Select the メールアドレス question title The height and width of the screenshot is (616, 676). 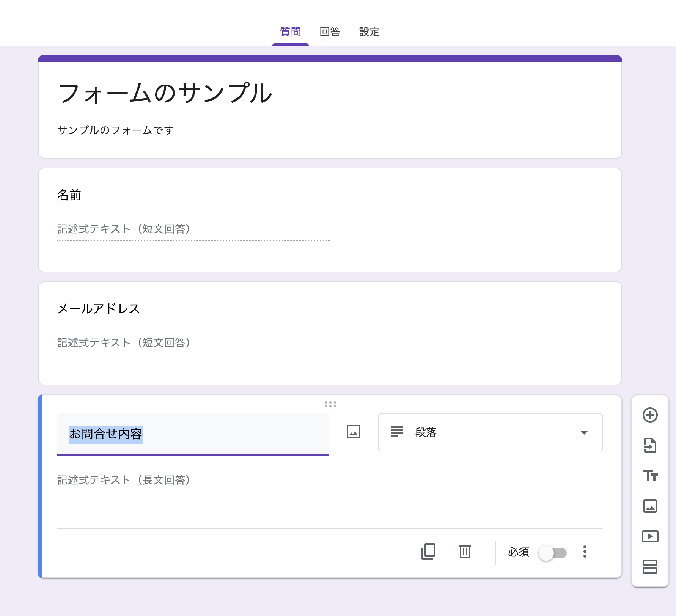[99, 309]
